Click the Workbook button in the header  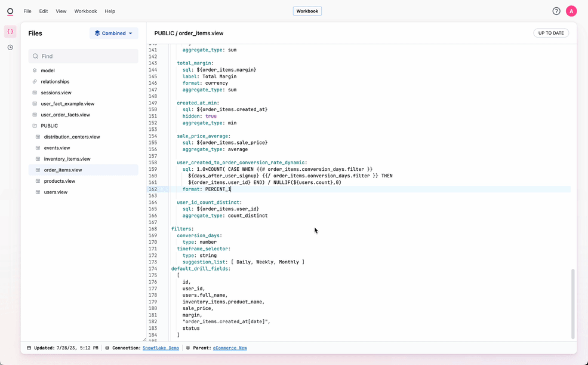click(x=307, y=11)
